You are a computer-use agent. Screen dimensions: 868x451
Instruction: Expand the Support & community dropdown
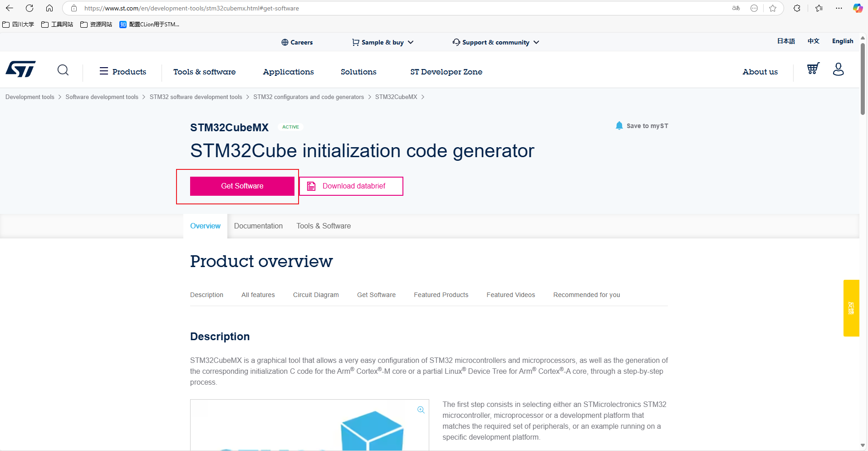(496, 42)
